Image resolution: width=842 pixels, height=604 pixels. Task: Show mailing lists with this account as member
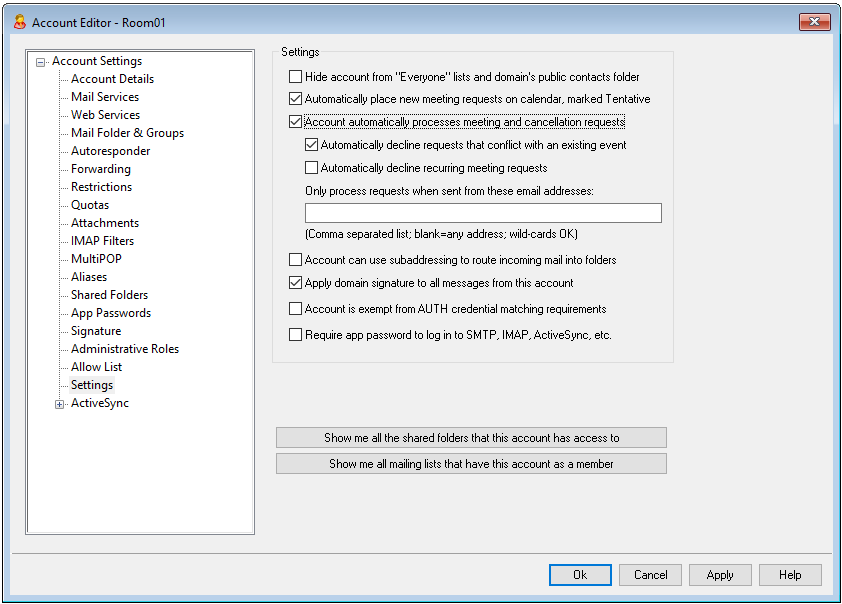pos(471,464)
